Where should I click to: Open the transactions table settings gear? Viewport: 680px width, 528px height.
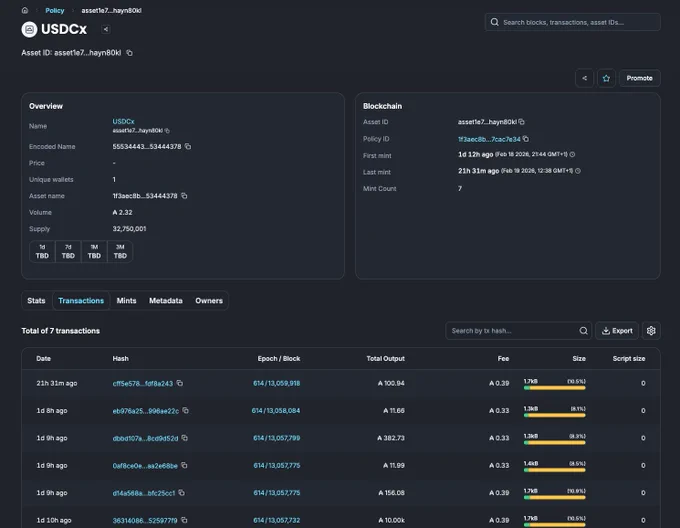pyautogui.click(x=651, y=331)
